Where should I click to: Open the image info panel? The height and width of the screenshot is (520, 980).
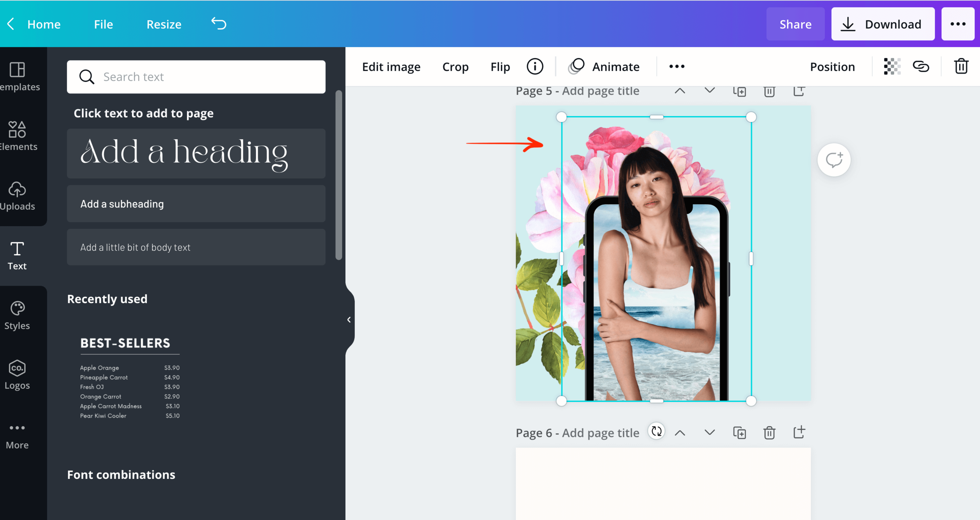[535, 66]
